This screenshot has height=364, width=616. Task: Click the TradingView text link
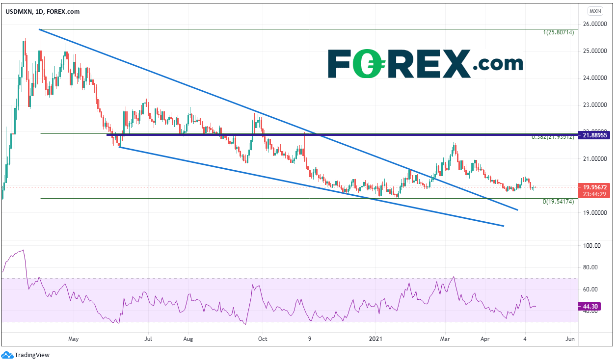[x=32, y=355]
